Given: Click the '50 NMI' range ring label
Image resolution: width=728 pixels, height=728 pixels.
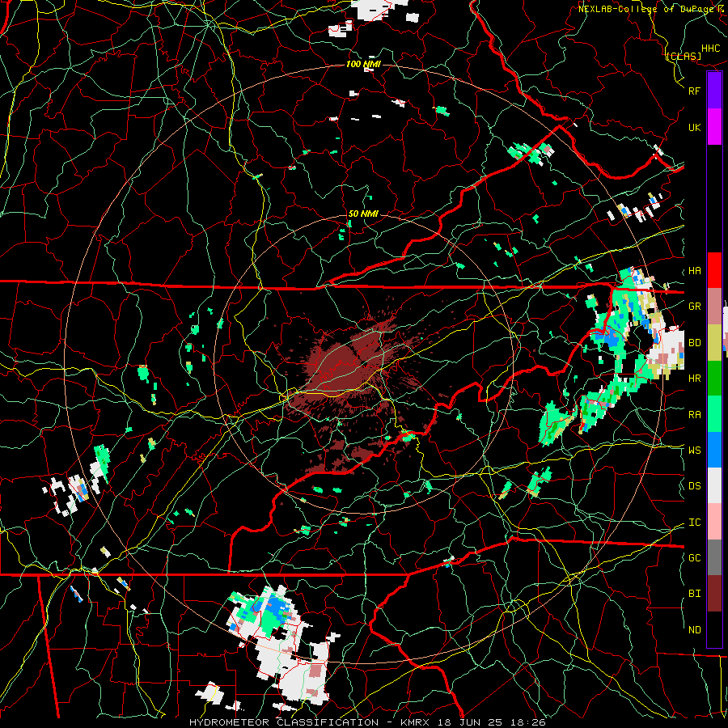Looking at the screenshot, I should coord(363,214).
